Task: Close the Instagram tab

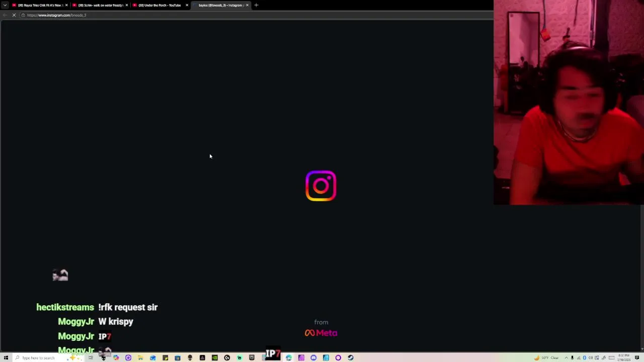Action: pos(247,5)
